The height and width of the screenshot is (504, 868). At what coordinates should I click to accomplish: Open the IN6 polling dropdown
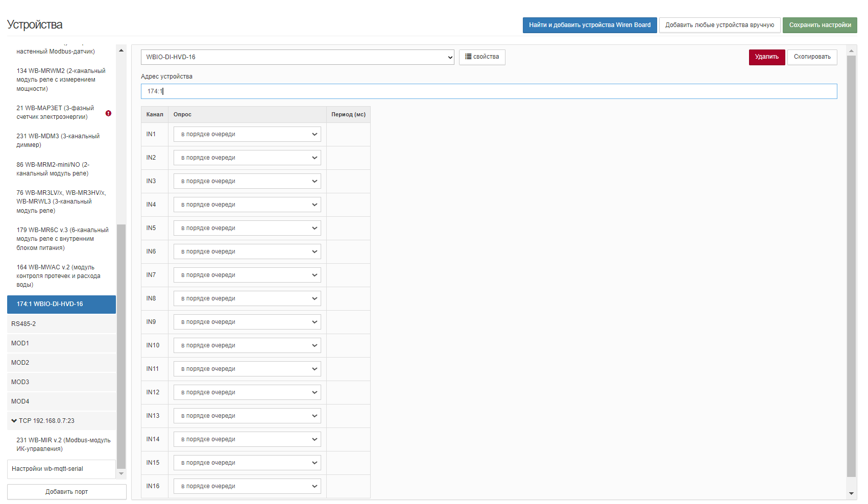click(x=247, y=251)
